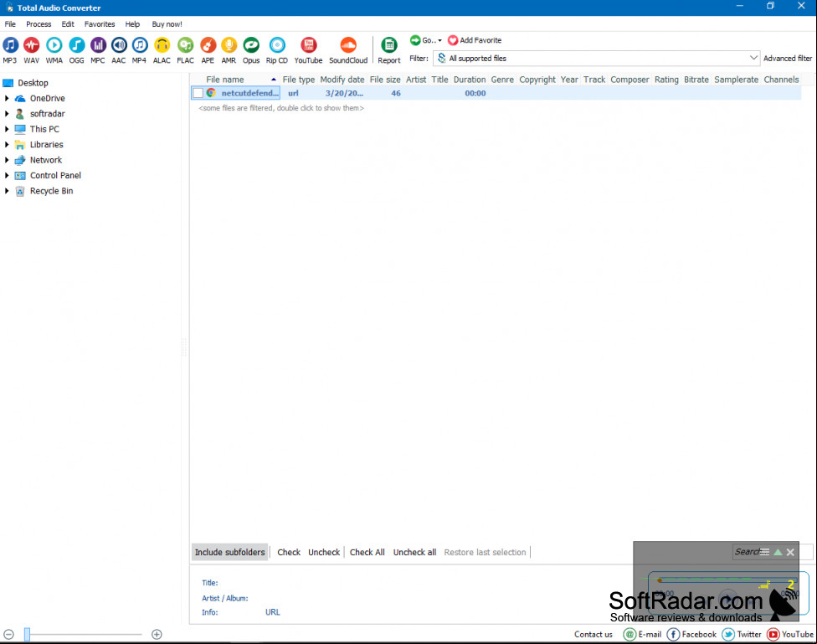Screen dimensions: 817x644
Task: Adjust the zoom slider handle at bottom left
Action: [27, 634]
